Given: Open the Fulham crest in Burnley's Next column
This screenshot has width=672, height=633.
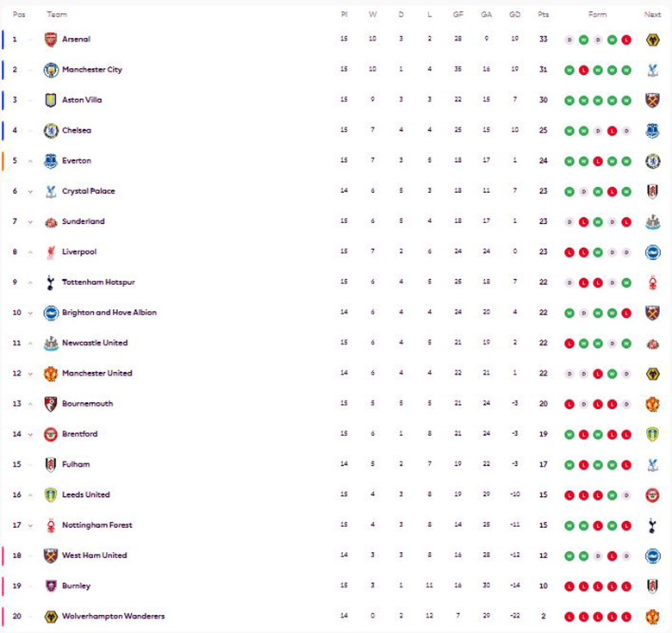Looking at the screenshot, I should [x=653, y=586].
